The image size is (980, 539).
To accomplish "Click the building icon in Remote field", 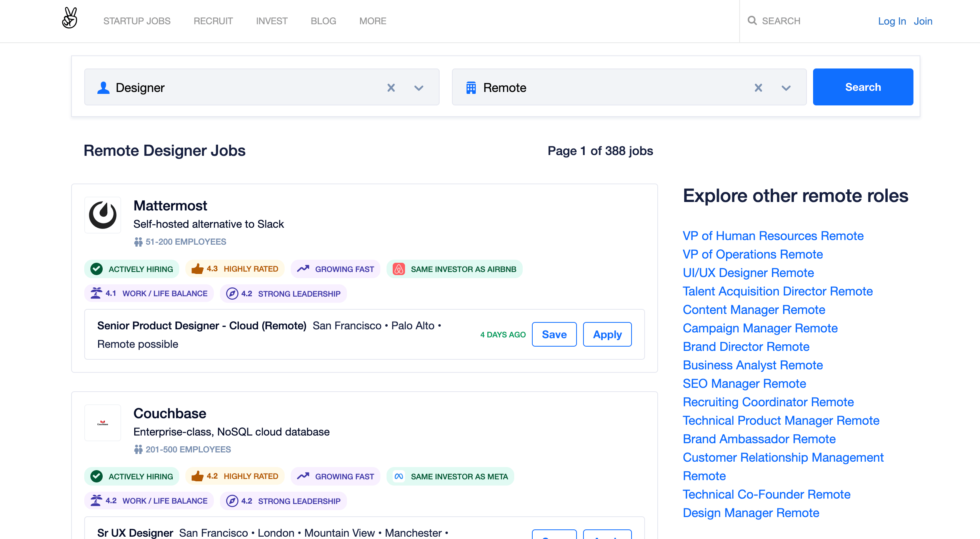I will click(x=471, y=88).
